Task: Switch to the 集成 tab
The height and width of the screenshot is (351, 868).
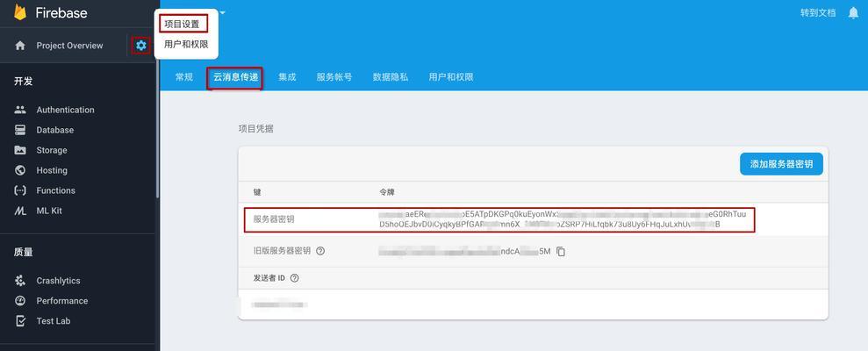Action: point(287,77)
